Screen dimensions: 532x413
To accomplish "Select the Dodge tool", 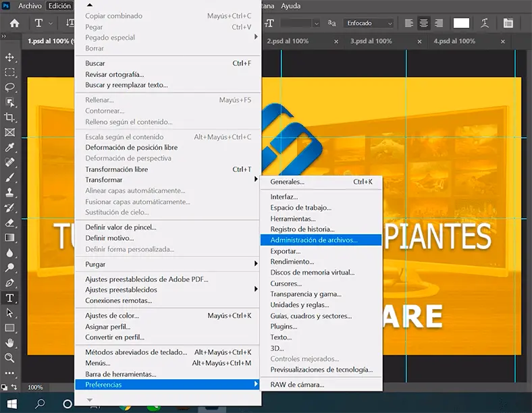I will click(9, 268).
